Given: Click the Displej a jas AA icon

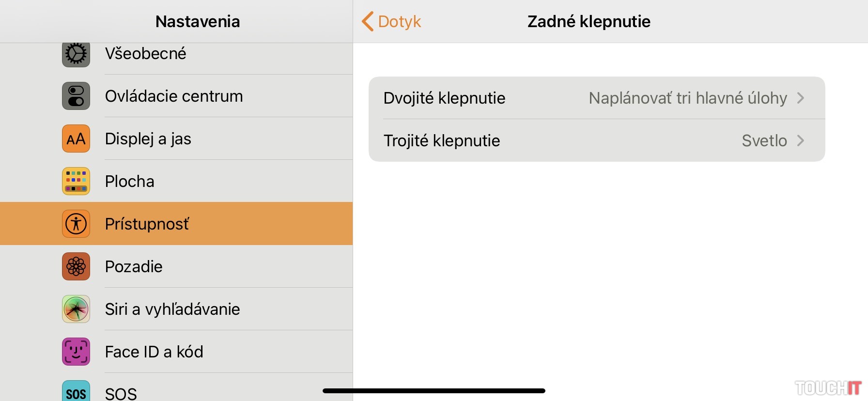Looking at the screenshot, I should click(76, 139).
